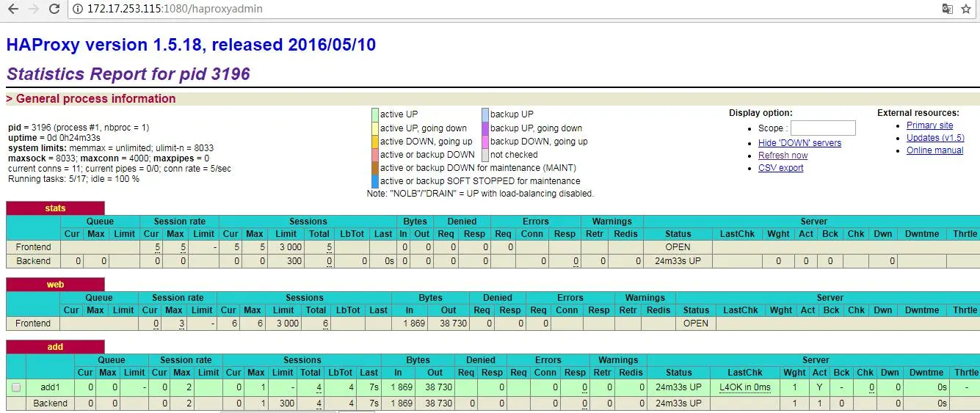Viewport: 980px width, 413px height.
Task: Open the Updates (v1.5) link
Action: (x=935, y=138)
